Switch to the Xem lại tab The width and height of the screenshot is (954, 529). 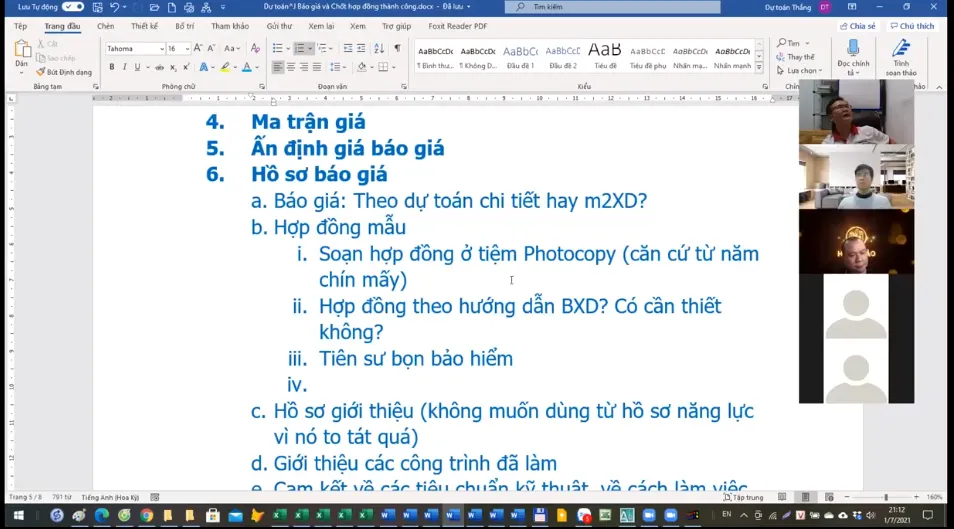321,26
